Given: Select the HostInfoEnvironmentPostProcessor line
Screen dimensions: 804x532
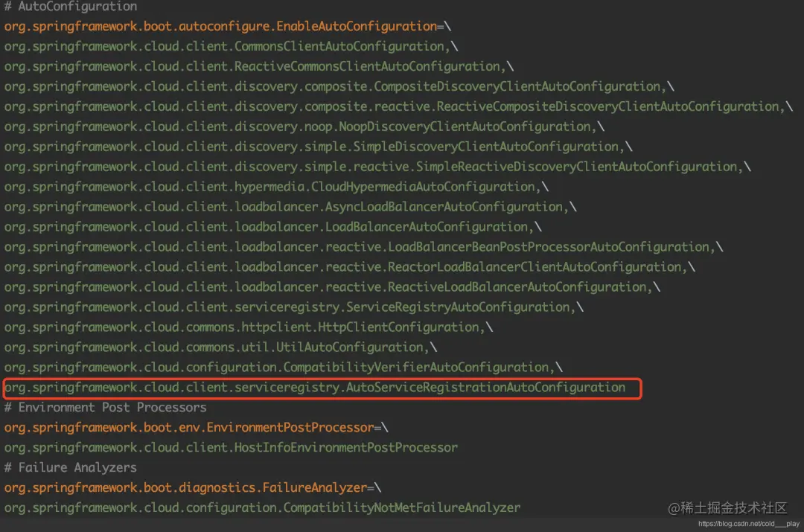Looking at the screenshot, I should tap(231, 447).
